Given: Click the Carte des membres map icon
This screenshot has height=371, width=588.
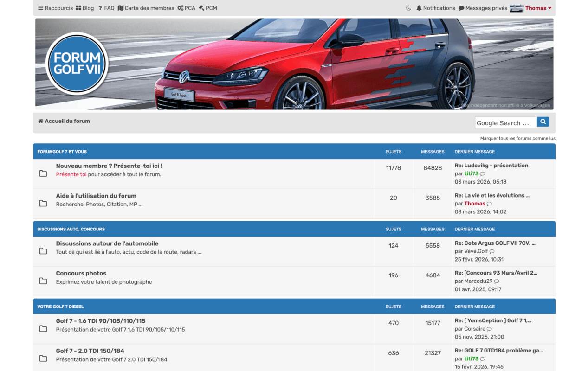Looking at the screenshot, I should (121, 8).
